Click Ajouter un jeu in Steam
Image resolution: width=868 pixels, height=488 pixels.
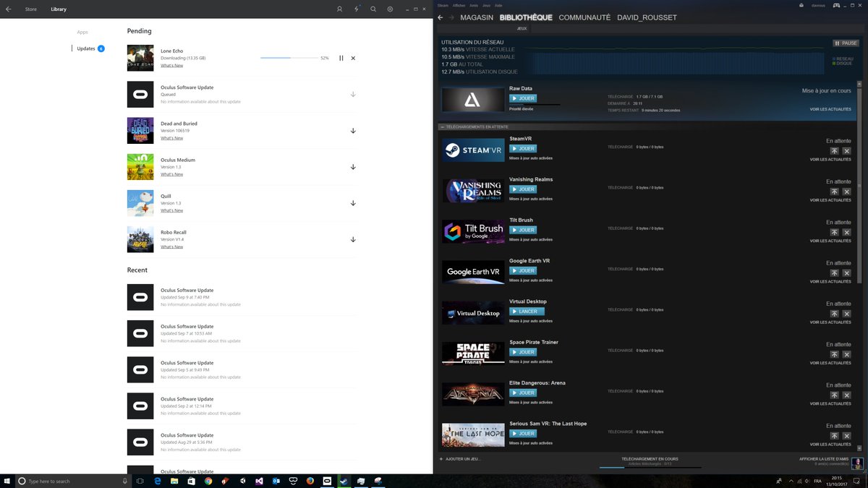point(460,459)
